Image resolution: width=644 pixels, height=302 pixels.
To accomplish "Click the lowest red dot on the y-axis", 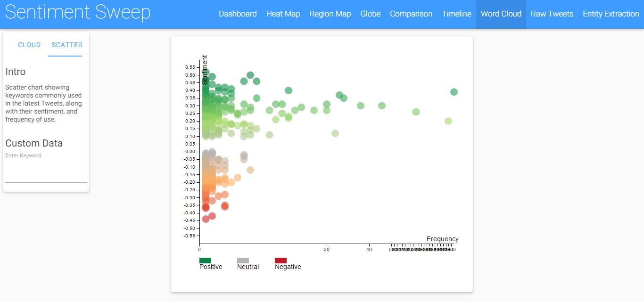I will coord(206,219).
